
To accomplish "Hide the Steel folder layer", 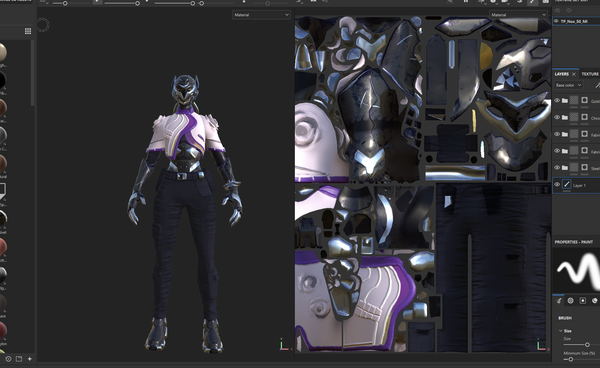I will click(x=557, y=168).
